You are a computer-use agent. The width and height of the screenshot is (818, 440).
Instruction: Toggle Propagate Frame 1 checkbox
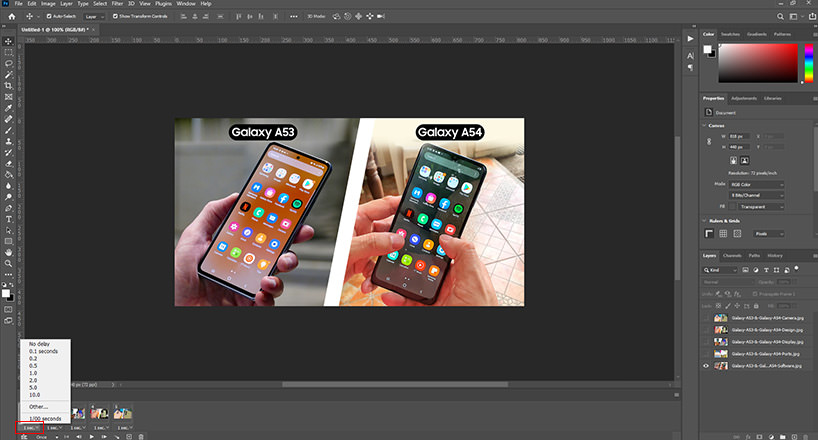coord(755,294)
